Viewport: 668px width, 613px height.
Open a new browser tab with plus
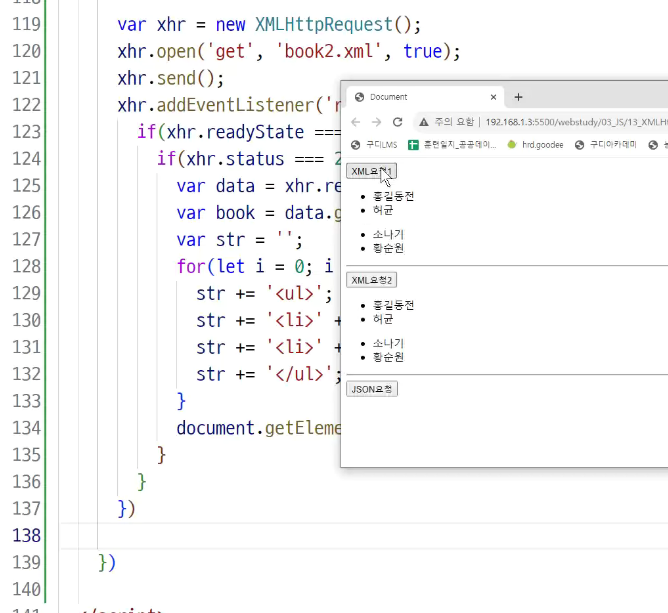click(x=518, y=97)
